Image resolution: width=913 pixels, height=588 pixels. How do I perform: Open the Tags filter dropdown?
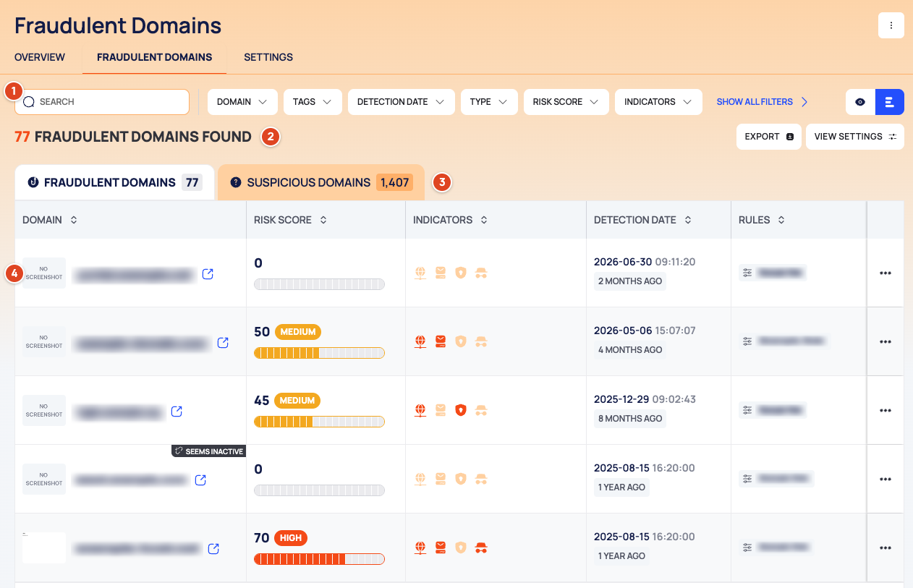click(313, 102)
